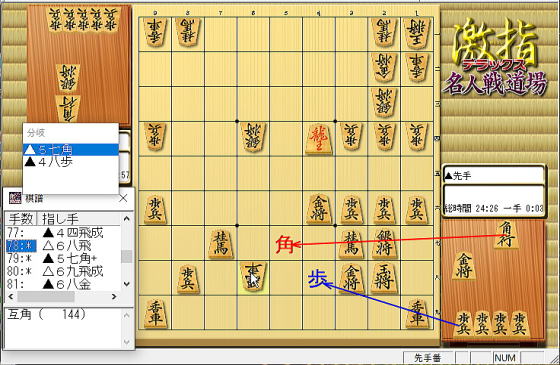Select gote's silver piece in top-left hand tray
Screen dimensions: 560x365
(68, 78)
